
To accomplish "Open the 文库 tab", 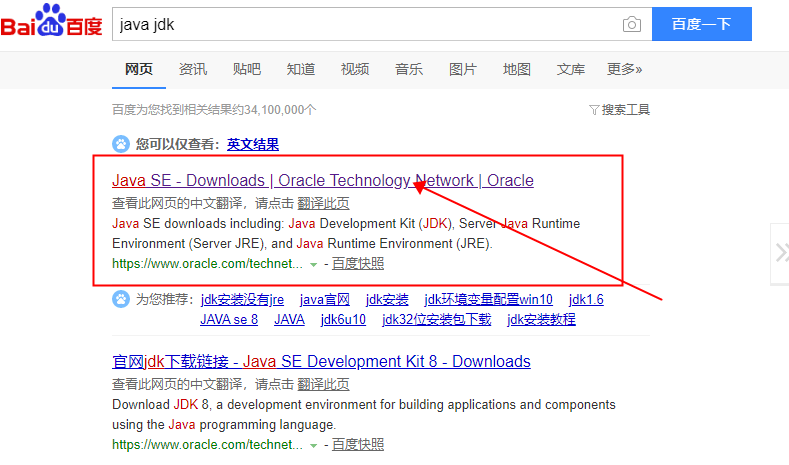I will coord(571,69).
